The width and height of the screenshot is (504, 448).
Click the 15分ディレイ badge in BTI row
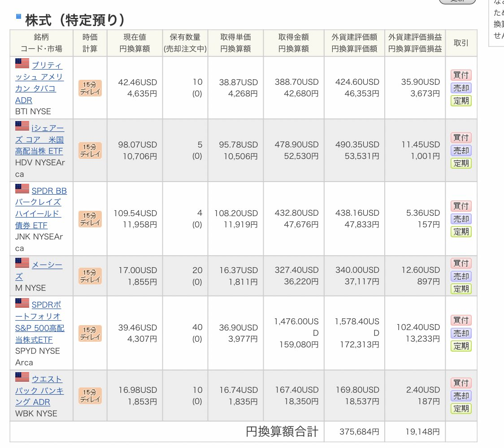coord(90,88)
